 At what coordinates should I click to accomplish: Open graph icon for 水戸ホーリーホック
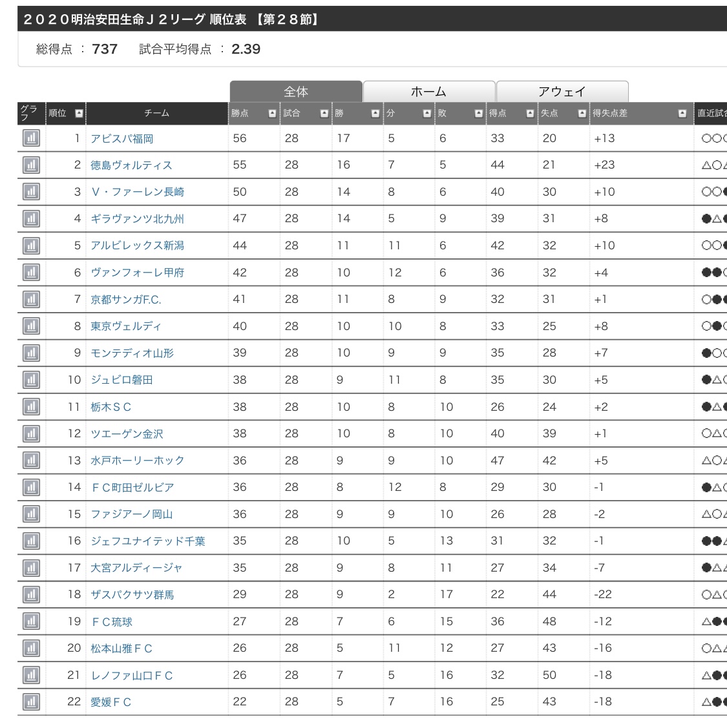click(31, 461)
